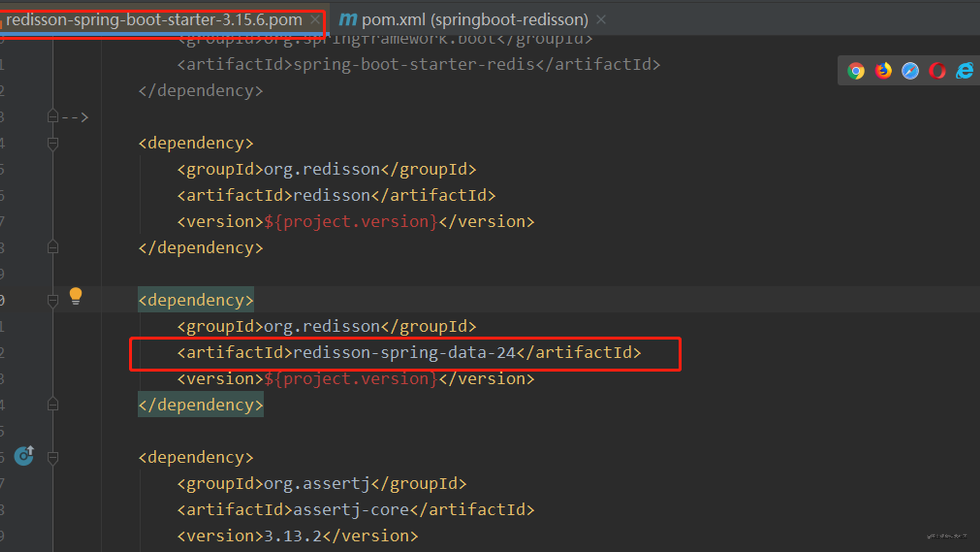980x552 pixels.
Task: Toggle fold at the comment end marker
Action: click(x=53, y=116)
